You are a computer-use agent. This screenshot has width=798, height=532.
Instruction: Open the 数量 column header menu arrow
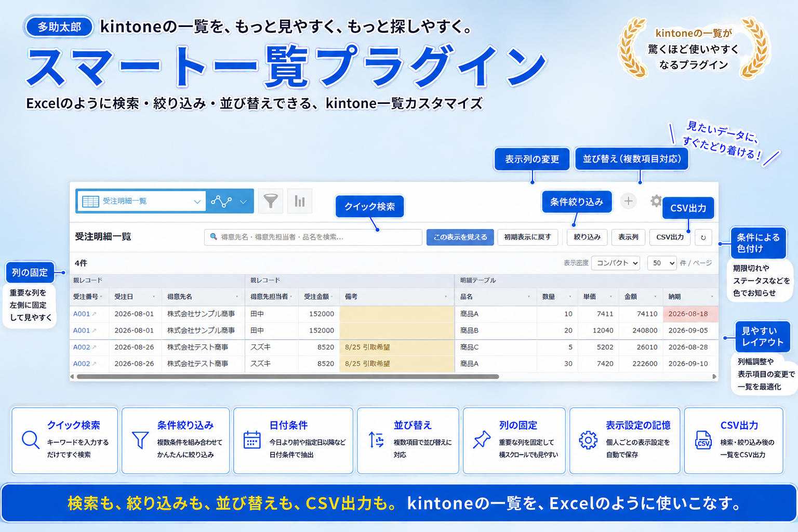pyautogui.click(x=570, y=297)
